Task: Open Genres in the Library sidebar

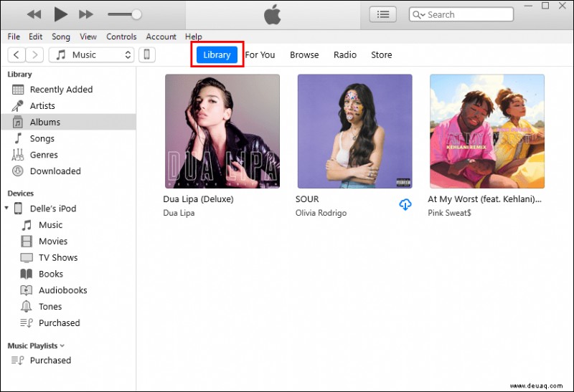Action: (68, 155)
